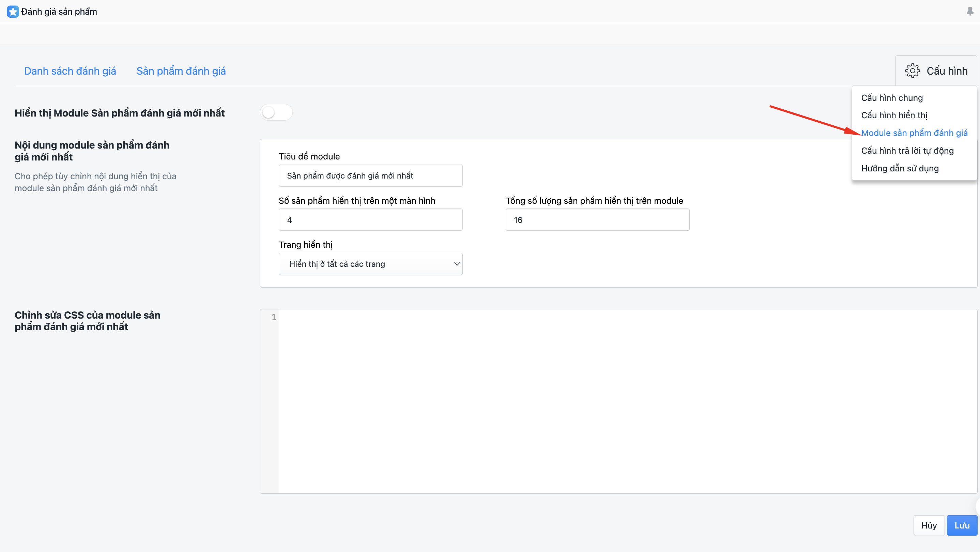Image resolution: width=980 pixels, height=552 pixels.
Task: Select Cấu hình chung menu item
Action: (892, 98)
